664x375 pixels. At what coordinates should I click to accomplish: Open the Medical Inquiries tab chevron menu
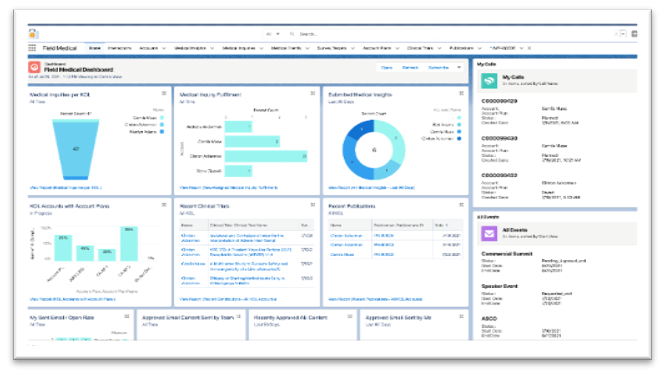pyautogui.click(x=261, y=48)
